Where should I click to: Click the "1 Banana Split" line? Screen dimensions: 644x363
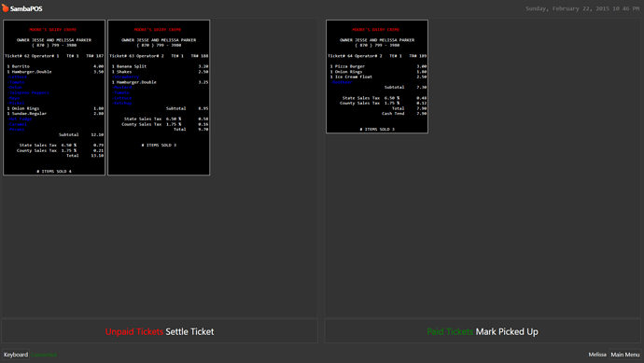pos(160,66)
